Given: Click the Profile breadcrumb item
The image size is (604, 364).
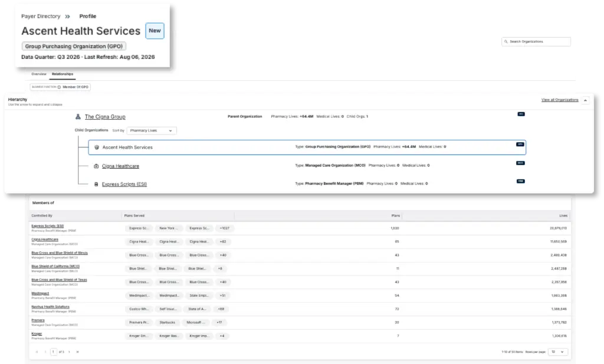Looking at the screenshot, I should tap(88, 16).
